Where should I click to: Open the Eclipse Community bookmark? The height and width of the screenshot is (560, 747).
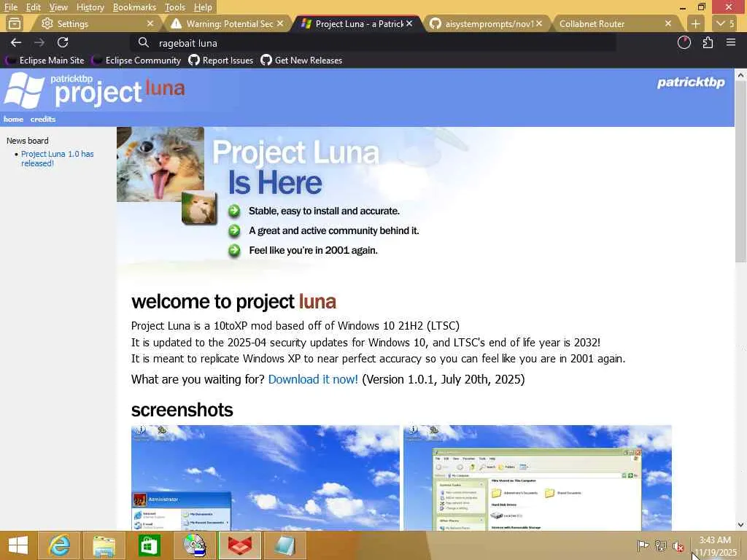tap(136, 61)
